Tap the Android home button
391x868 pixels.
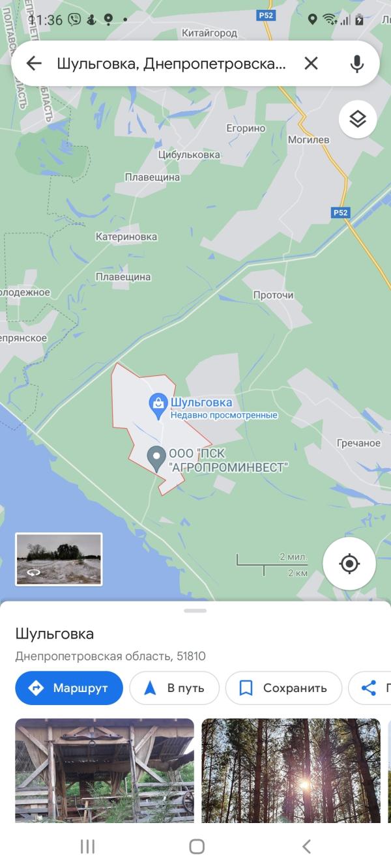point(196,846)
